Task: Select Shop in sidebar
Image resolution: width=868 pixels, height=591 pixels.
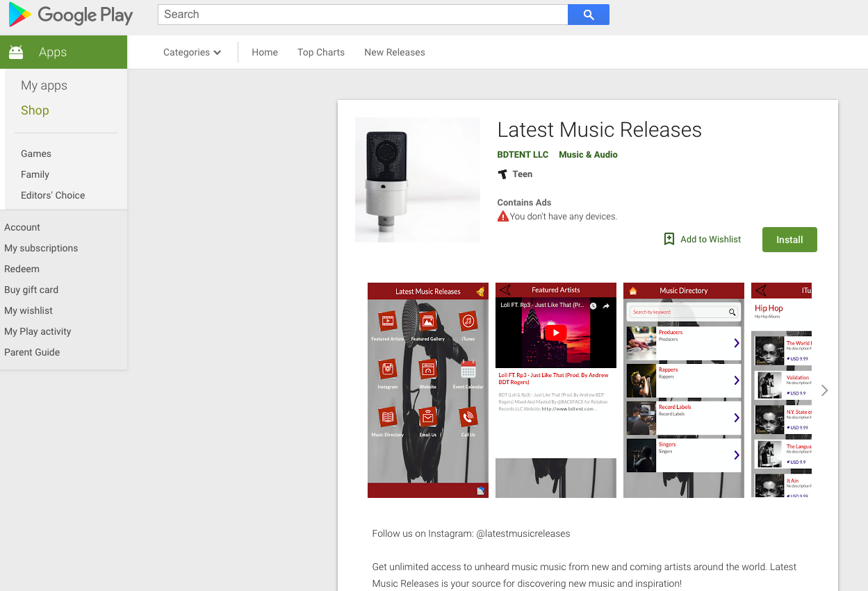Action: [x=35, y=110]
